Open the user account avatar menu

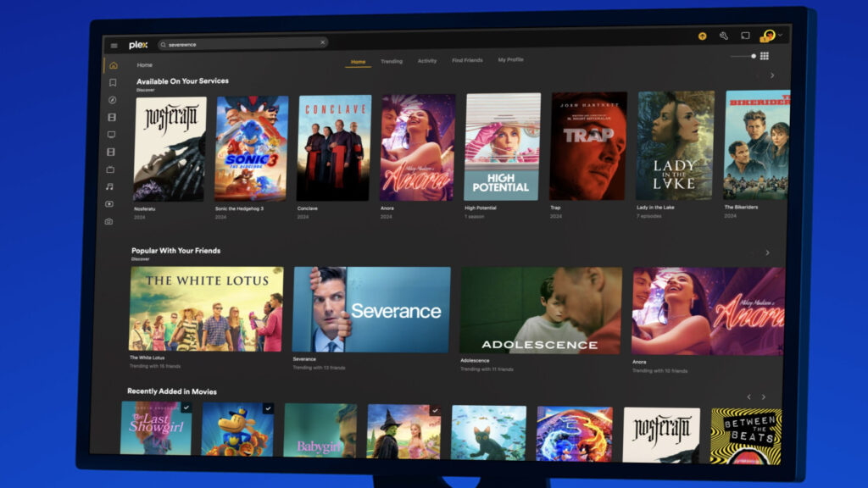(x=770, y=36)
